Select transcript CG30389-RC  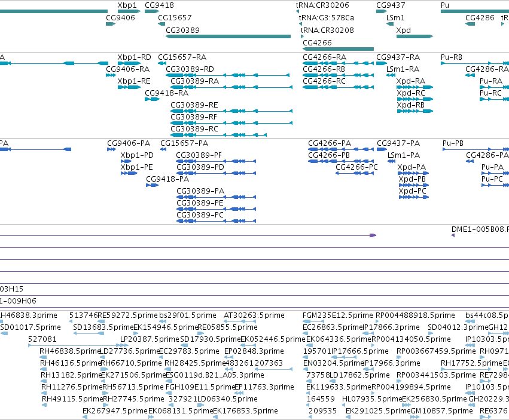(194, 129)
